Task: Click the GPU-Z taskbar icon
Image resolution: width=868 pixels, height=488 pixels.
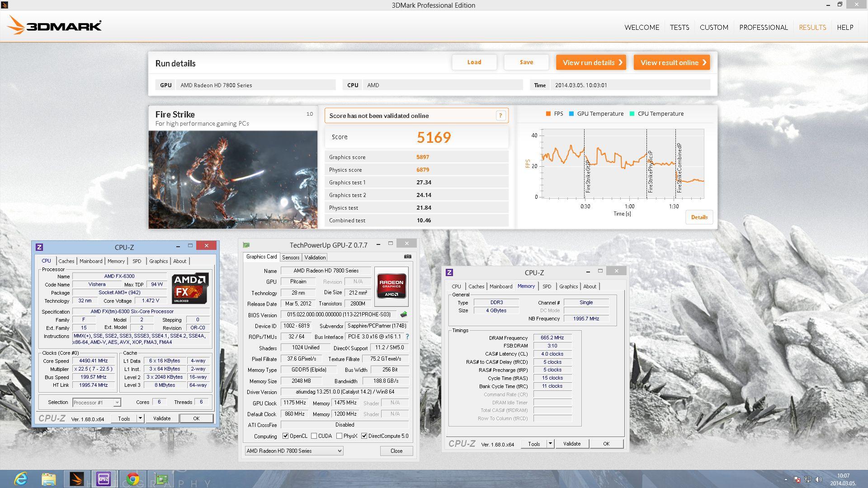Action: coord(161,479)
